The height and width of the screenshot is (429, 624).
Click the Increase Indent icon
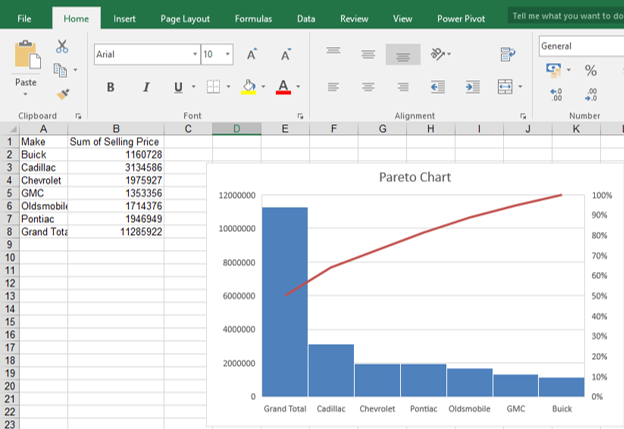[x=470, y=87]
